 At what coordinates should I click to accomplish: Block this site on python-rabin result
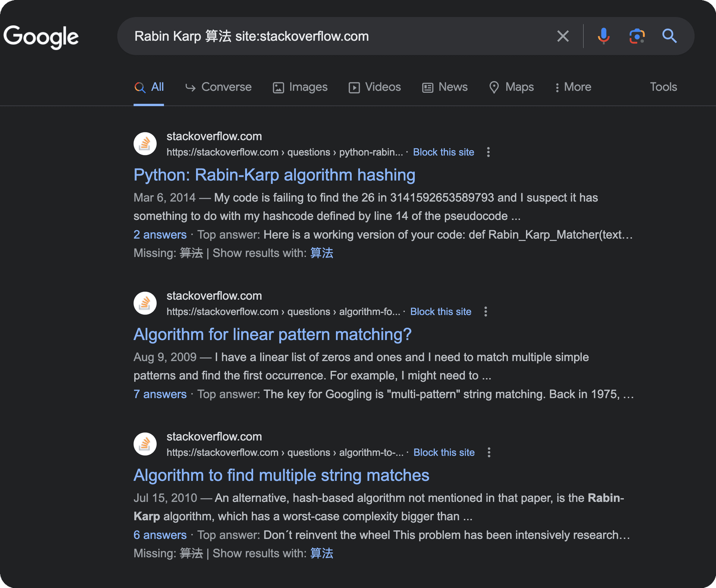[x=443, y=152]
